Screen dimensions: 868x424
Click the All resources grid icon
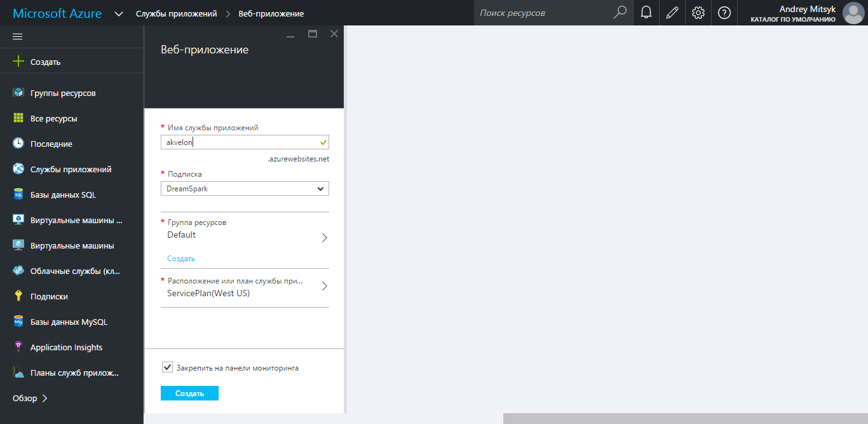pos(18,118)
